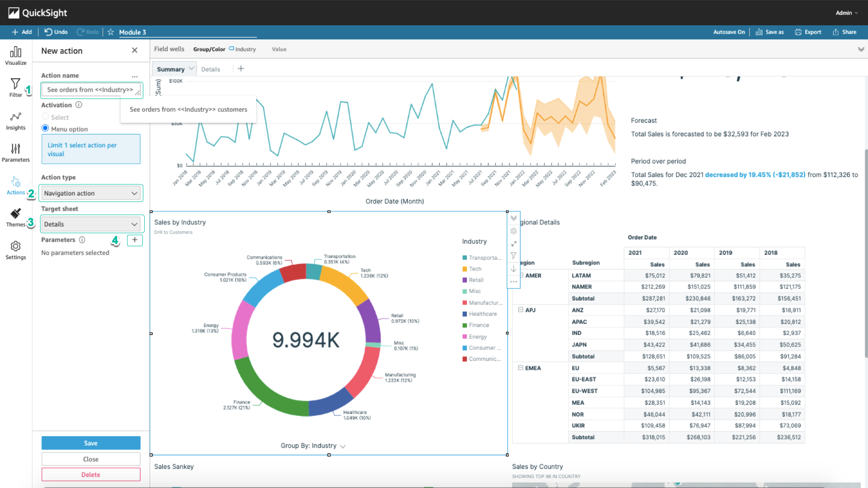This screenshot has width=868, height=488.
Task: Click the Action name input field
Action: point(91,90)
